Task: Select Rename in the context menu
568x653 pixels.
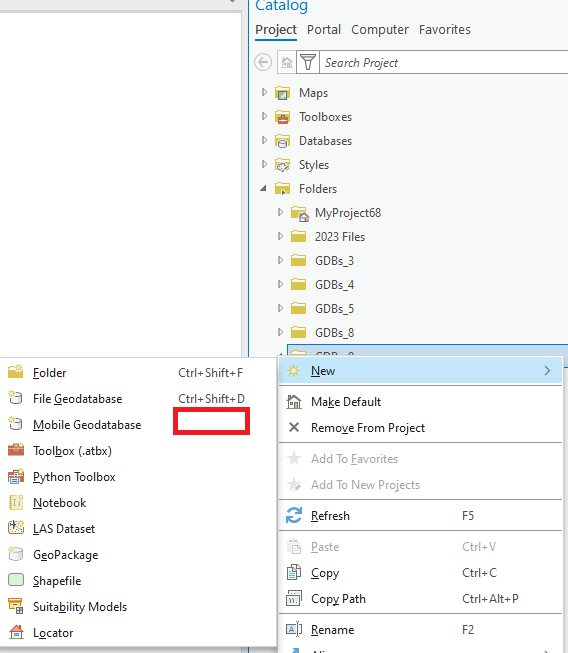Action: point(421,629)
